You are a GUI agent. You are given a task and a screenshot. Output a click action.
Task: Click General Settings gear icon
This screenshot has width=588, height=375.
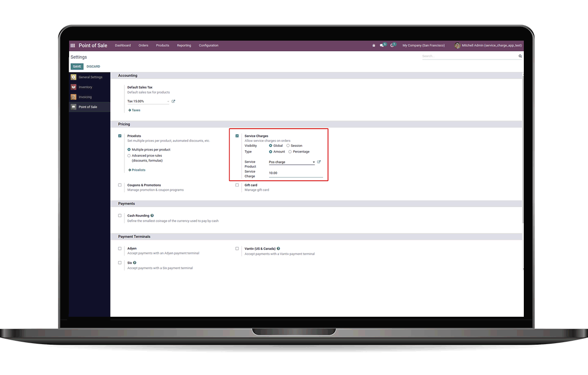click(x=73, y=77)
